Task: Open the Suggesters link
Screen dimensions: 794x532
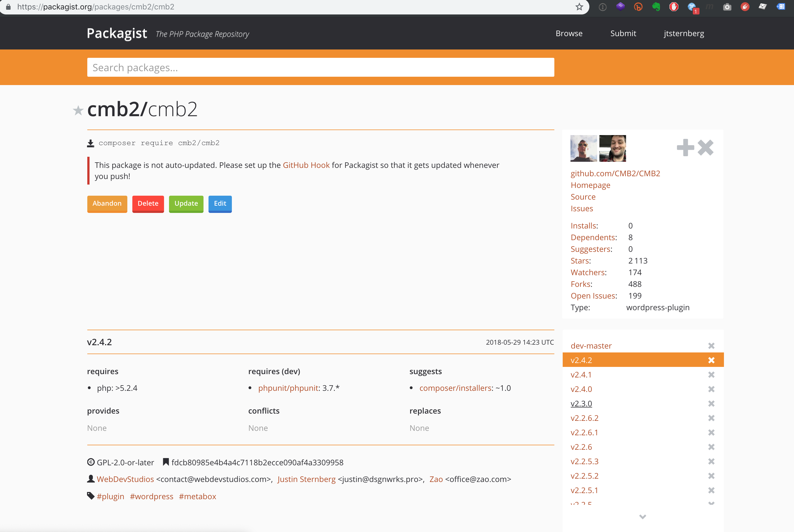Action: coord(590,249)
